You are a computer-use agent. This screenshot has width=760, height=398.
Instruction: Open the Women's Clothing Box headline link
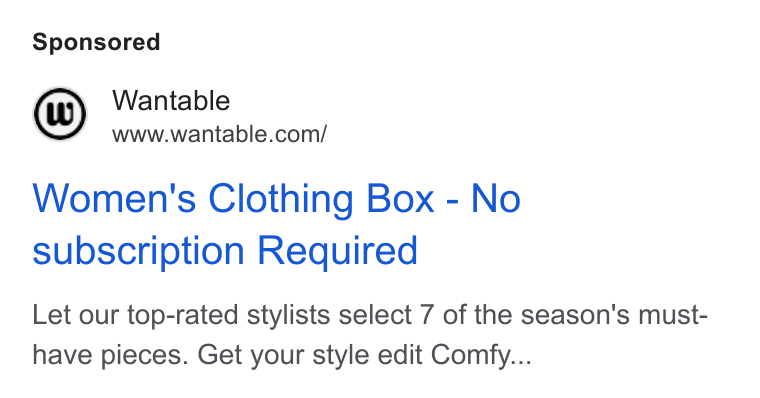coord(276,224)
